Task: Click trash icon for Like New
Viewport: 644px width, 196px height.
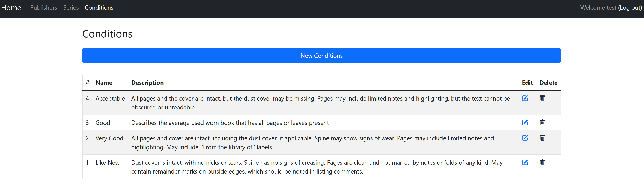Action: 542,162
